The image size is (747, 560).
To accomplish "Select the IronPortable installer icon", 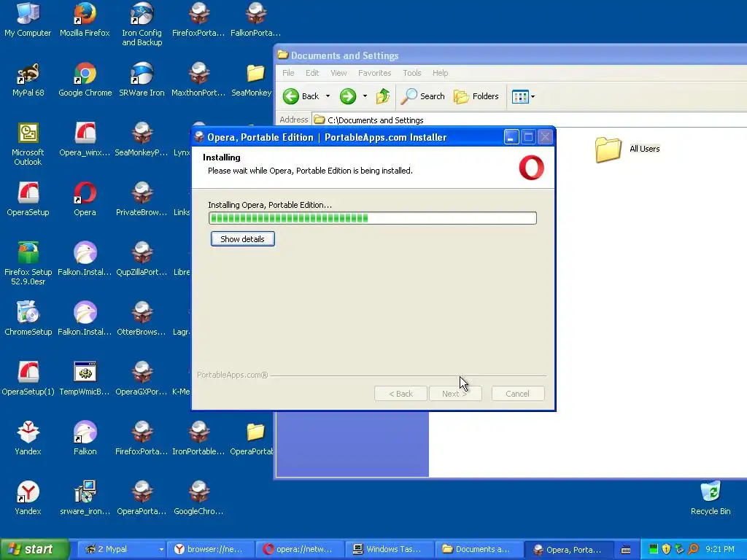I will (198, 438).
